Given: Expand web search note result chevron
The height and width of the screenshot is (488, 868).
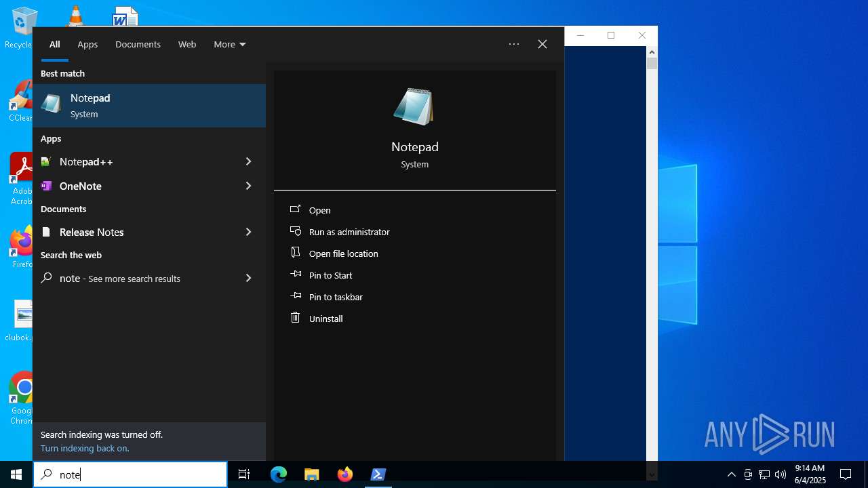Looking at the screenshot, I should tap(248, 278).
